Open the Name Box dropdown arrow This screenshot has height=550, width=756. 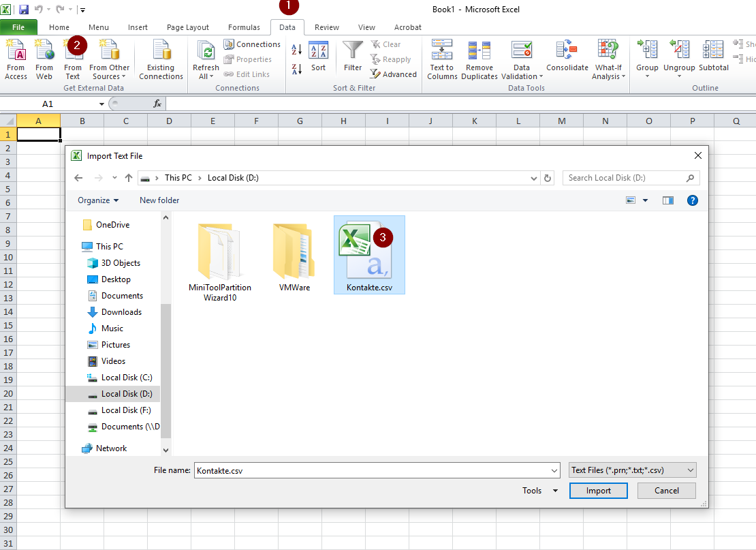(101, 104)
